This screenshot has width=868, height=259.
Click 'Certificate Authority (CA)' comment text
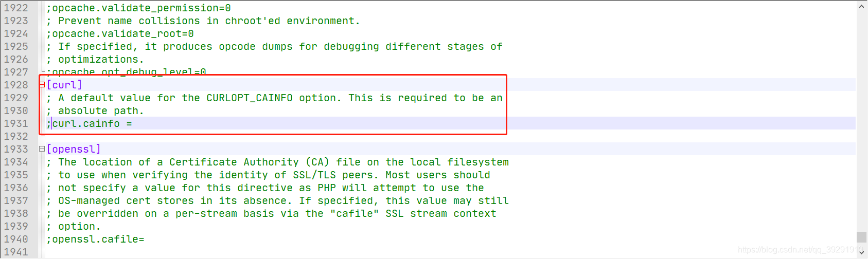250,162
